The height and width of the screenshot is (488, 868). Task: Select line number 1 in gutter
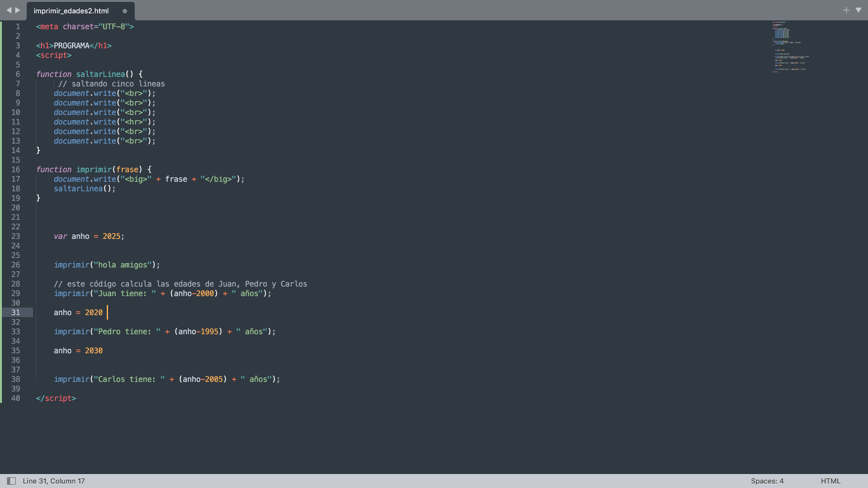(18, 27)
